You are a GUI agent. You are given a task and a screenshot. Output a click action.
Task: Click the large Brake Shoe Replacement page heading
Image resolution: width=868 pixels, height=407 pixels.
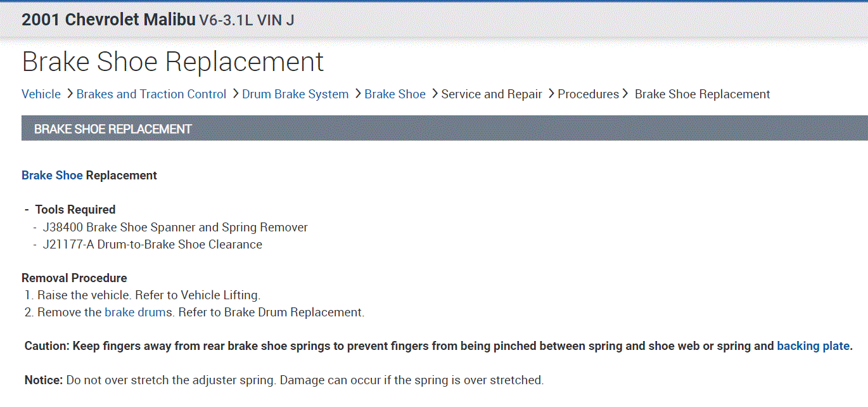[x=172, y=62]
